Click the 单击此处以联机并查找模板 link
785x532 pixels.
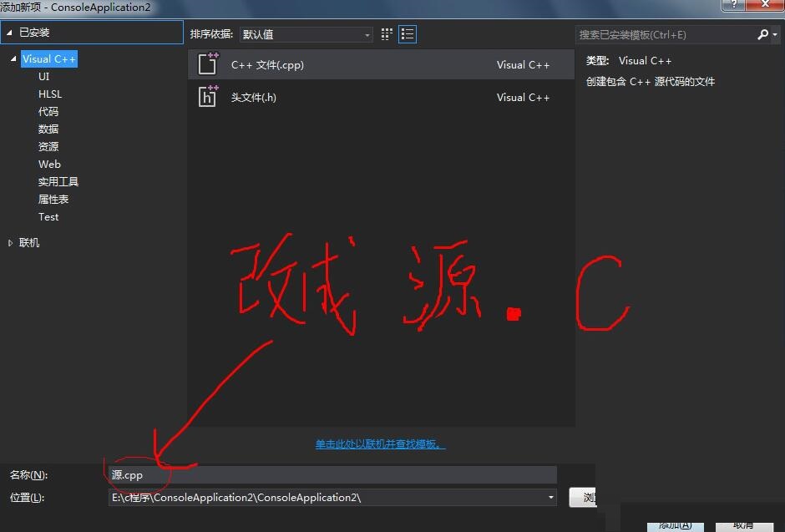pos(380,444)
